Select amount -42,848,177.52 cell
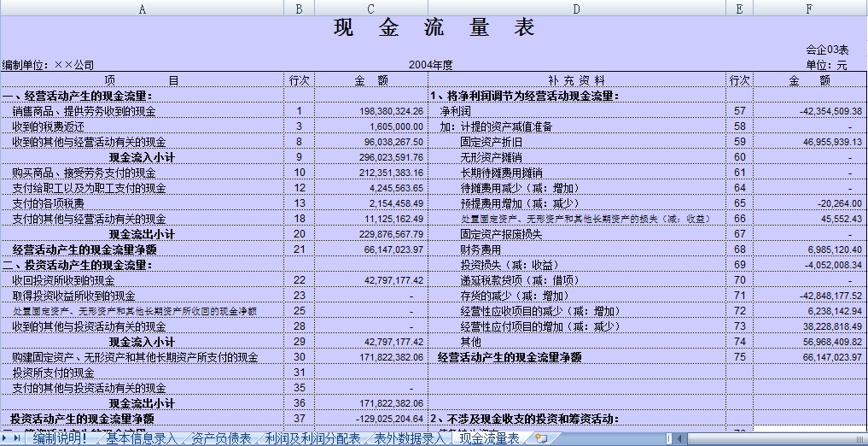Image resolution: width=868 pixels, height=446 pixels. coord(809,296)
